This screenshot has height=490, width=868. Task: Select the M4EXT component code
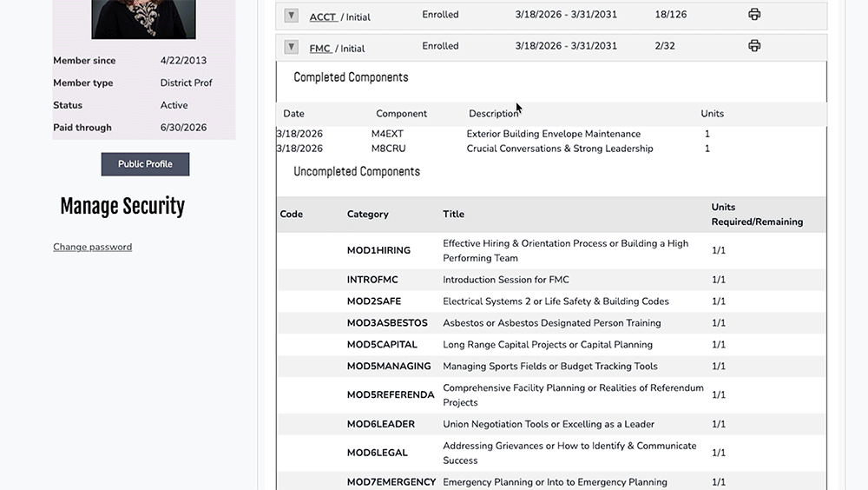click(x=387, y=134)
